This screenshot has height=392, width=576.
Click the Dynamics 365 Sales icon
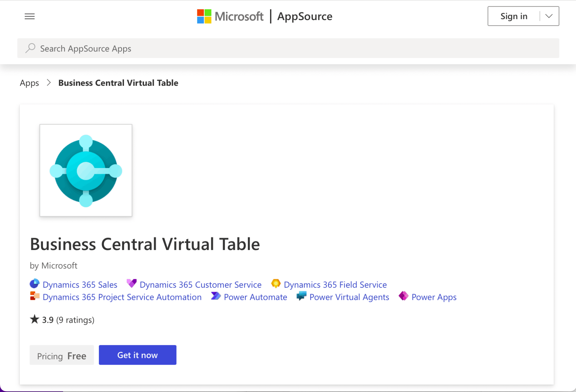click(35, 284)
